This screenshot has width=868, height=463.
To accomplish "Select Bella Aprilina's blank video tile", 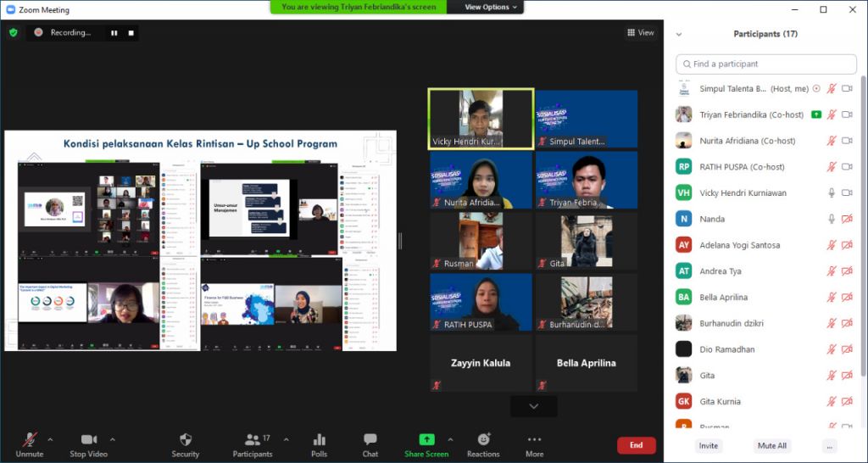I will click(587, 363).
